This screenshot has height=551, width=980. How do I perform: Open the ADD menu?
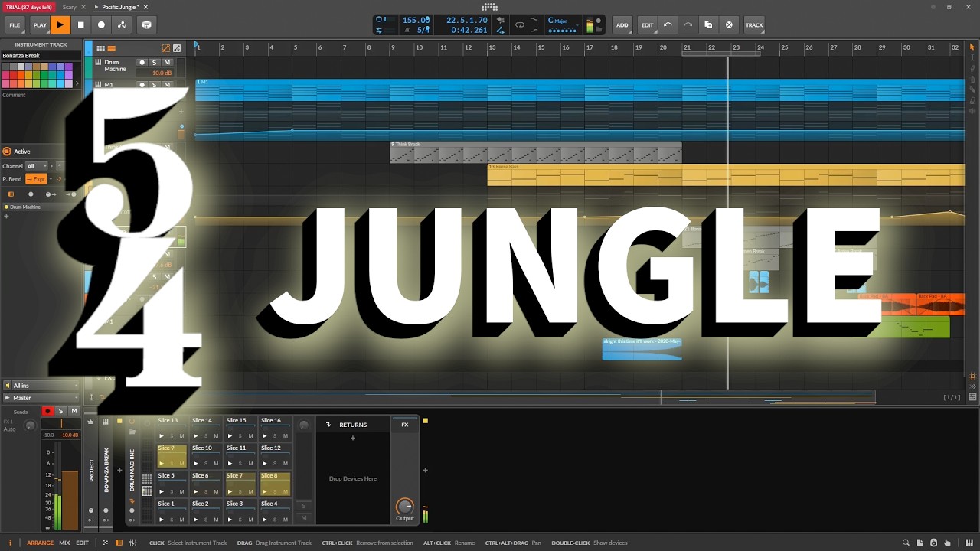pyautogui.click(x=622, y=24)
